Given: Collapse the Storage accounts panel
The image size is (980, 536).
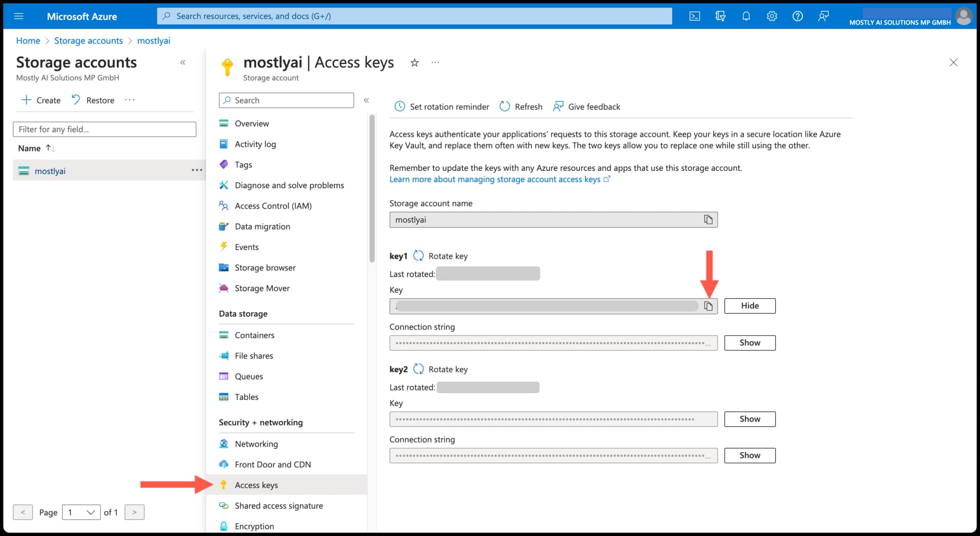Looking at the screenshot, I should [183, 62].
